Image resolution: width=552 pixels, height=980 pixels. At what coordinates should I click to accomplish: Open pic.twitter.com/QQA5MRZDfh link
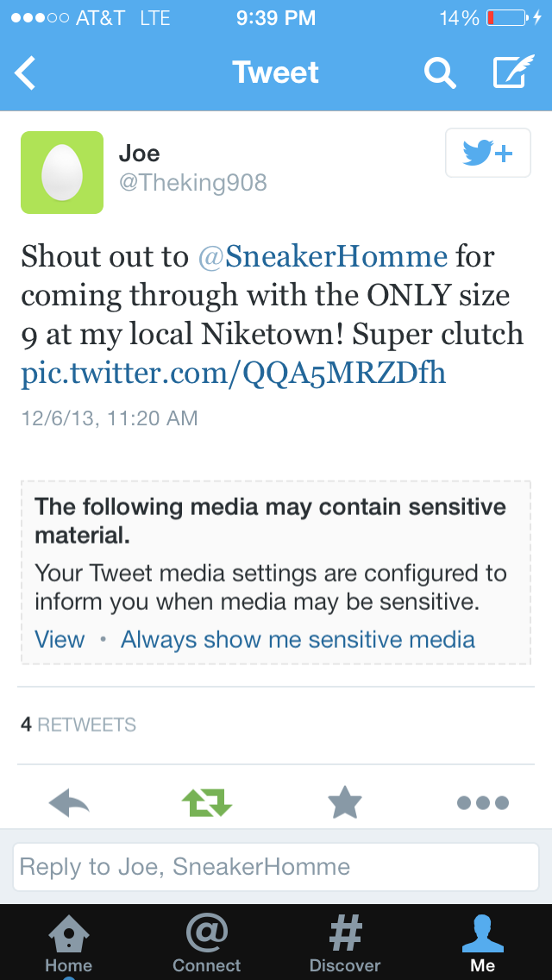coord(233,374)
